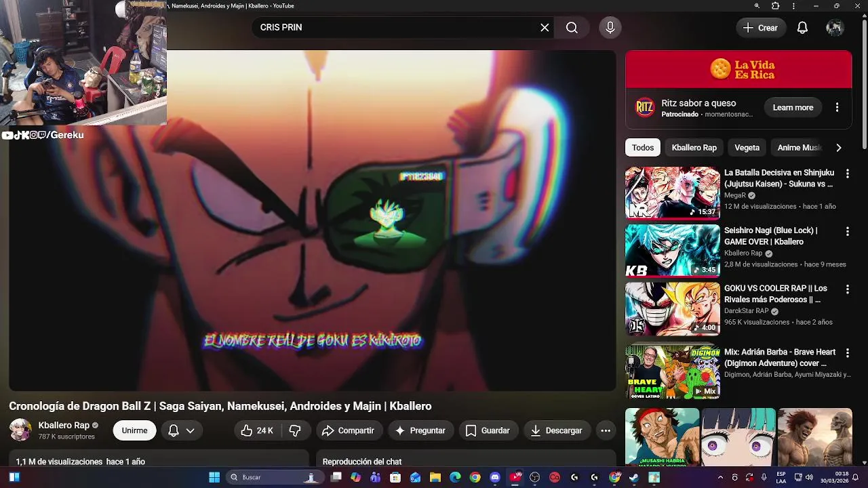This screenshot has width=868, height=488.
Task: Click the Preguntar button
Action: click(x=420, y=430)
